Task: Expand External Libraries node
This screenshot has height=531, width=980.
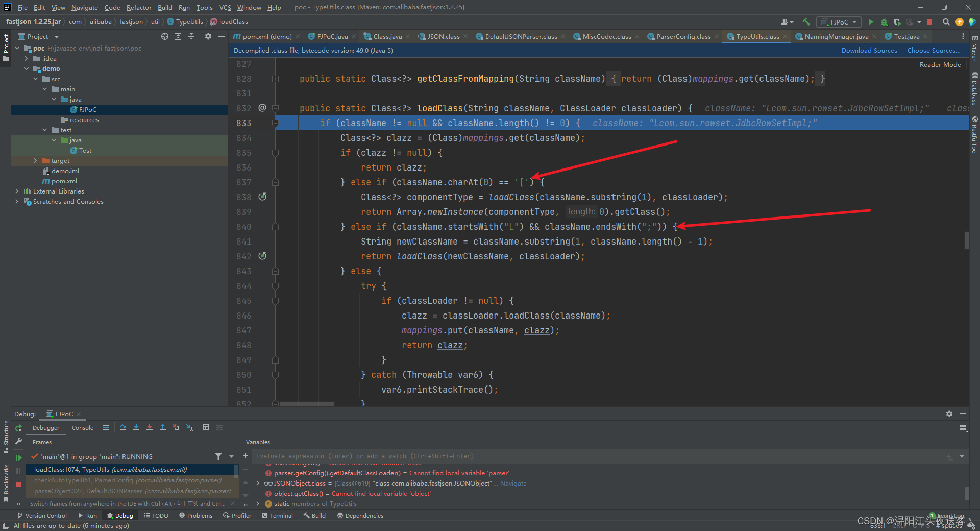Action: pos(17,191)
